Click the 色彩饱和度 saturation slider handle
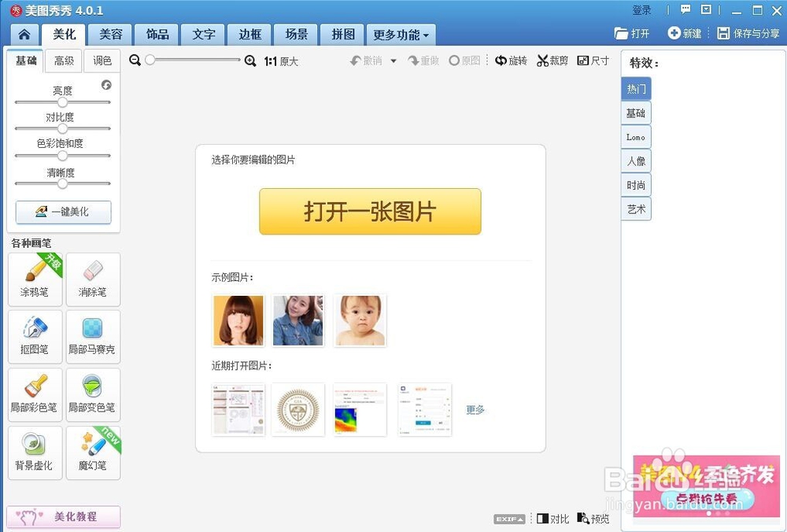Screen dimensions: 787x532 tap(62, 156)
